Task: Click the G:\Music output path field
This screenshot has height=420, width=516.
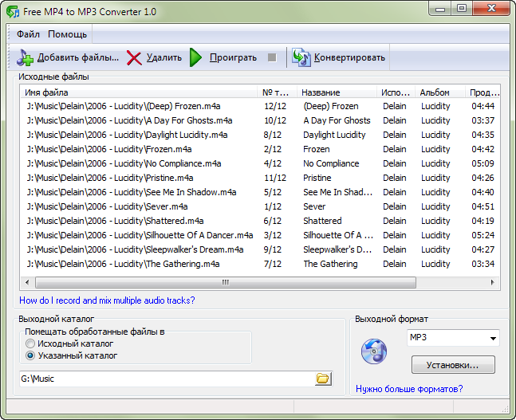Action: click(167, 379)
